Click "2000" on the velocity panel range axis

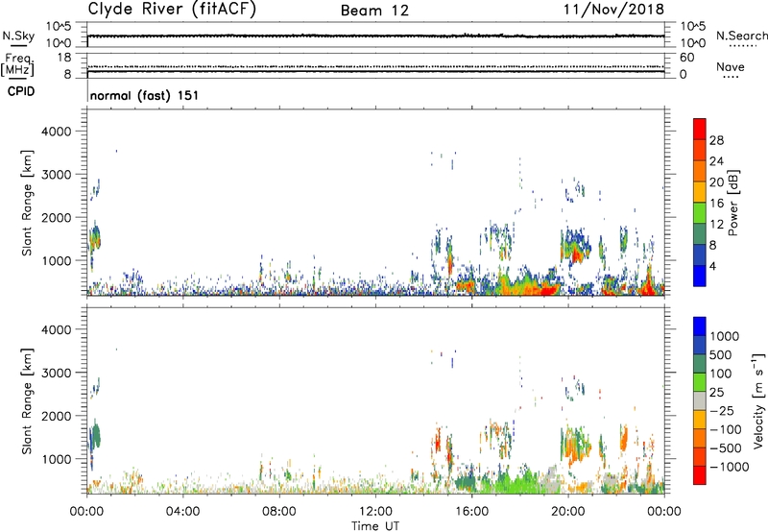[56, 416]
